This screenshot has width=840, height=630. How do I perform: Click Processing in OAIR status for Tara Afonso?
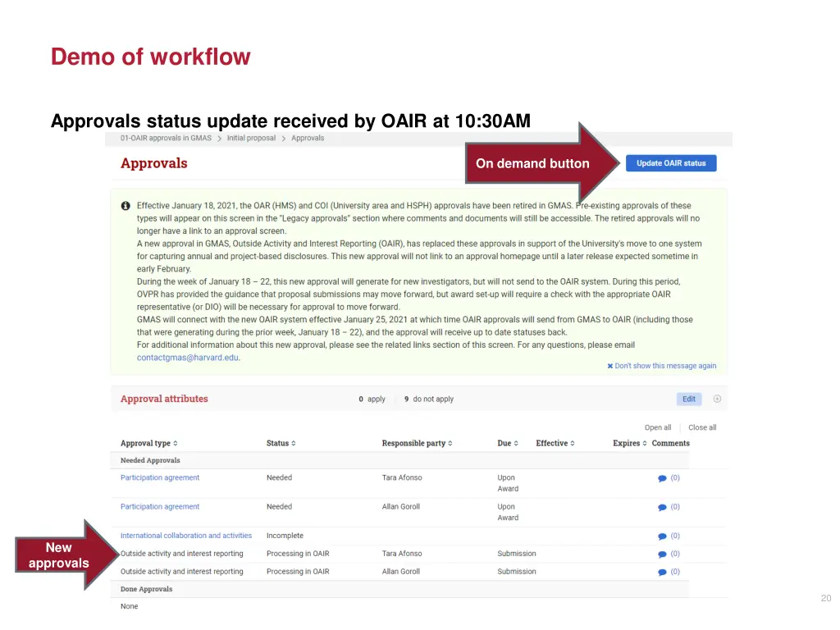[x=298, y=554]
